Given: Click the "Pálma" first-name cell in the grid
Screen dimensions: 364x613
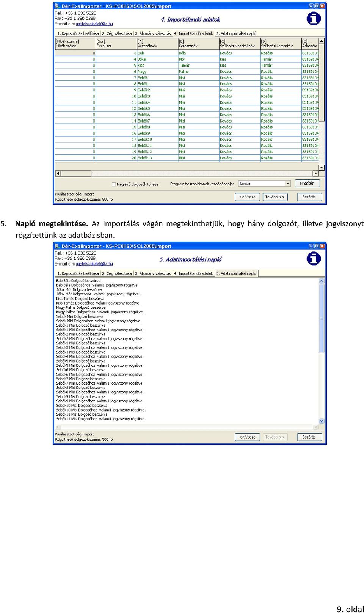Looking at the screenshot, I should click(x=198, y=72).
